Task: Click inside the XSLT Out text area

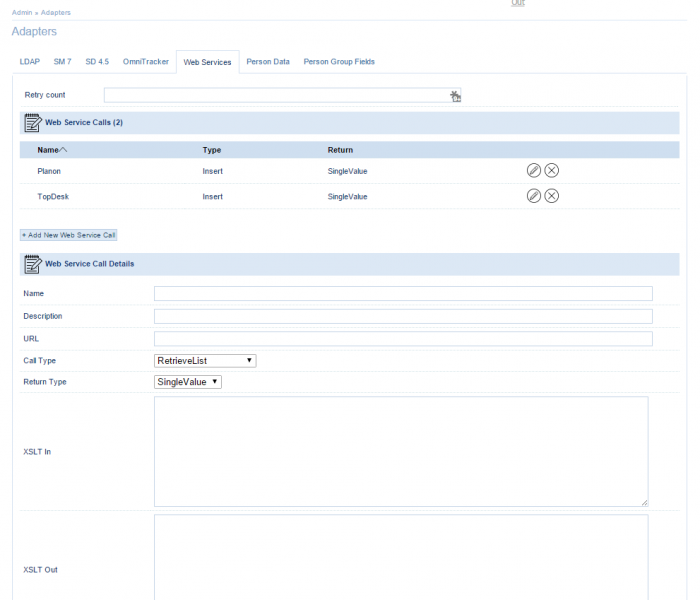Action: click(x=401, y=558)
